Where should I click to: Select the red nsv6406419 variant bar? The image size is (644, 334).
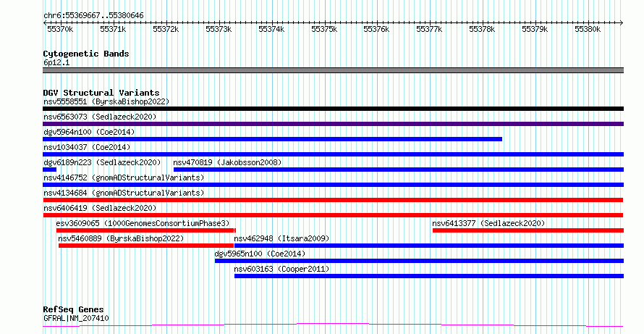333,215
